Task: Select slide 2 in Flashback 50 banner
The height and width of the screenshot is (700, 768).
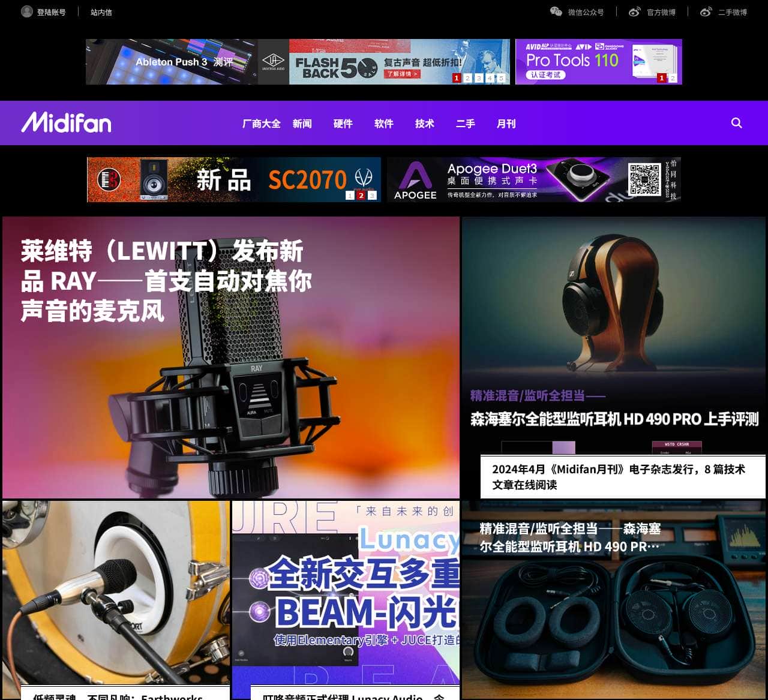Action: tap(468, 78)
